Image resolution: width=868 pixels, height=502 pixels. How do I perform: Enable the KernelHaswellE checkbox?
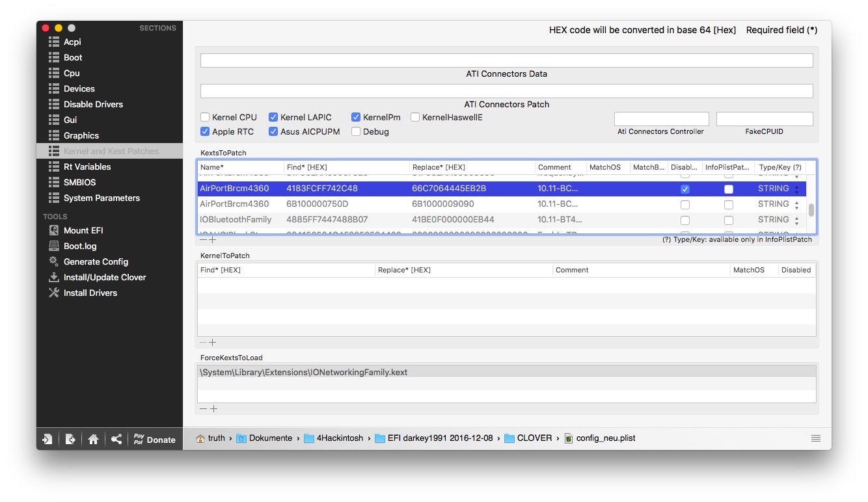tap(415, 118)
